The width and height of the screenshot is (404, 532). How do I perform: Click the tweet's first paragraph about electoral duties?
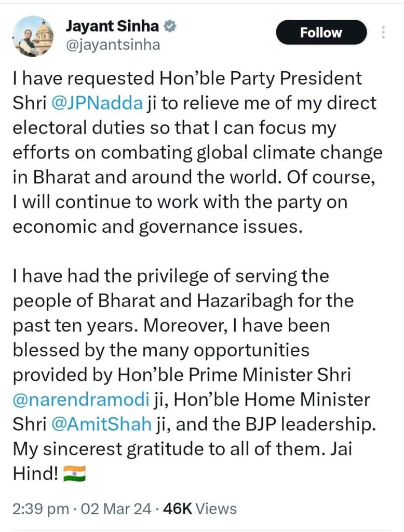(x=197, y=153)
